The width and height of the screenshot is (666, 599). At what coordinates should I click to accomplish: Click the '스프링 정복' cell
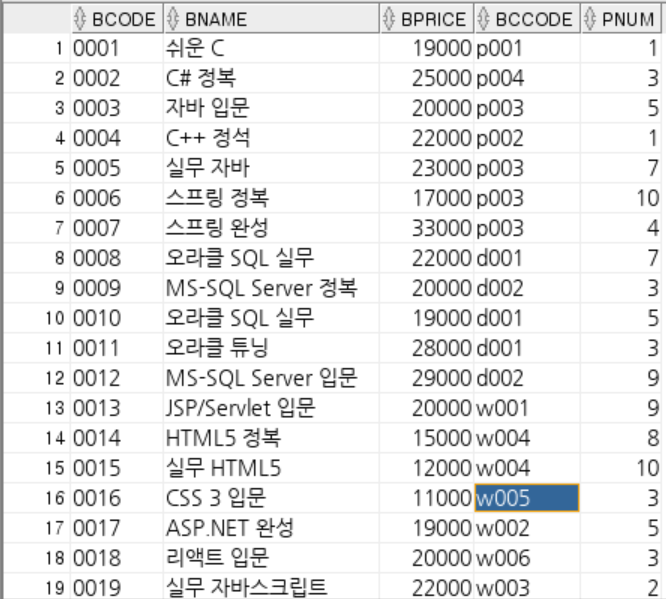click(x=271, y=198)
